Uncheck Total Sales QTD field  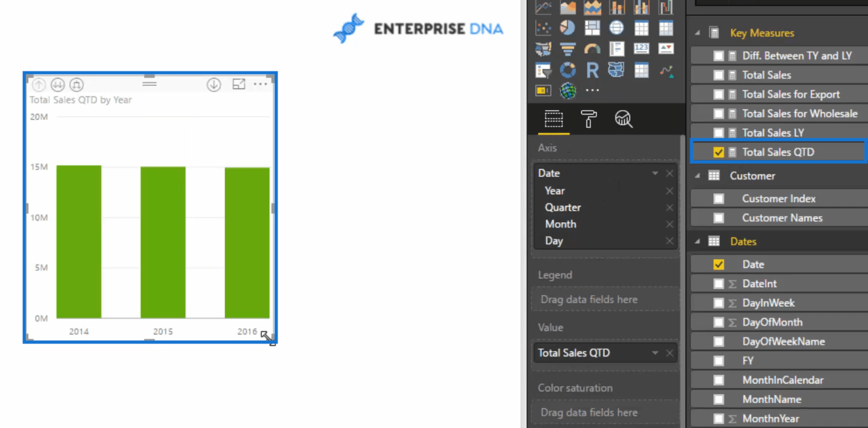[718, 152]
